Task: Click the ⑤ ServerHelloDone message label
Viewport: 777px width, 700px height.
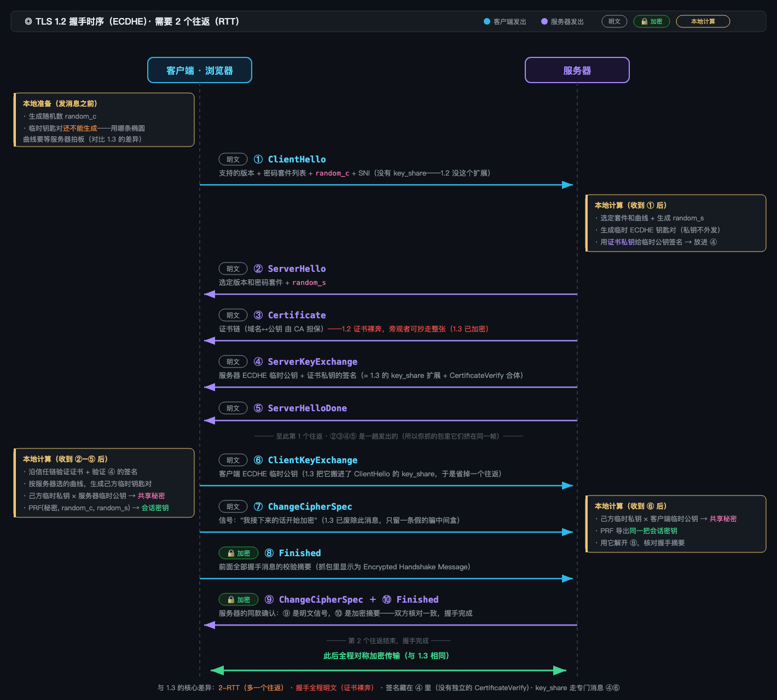Action: pos(300,408)
